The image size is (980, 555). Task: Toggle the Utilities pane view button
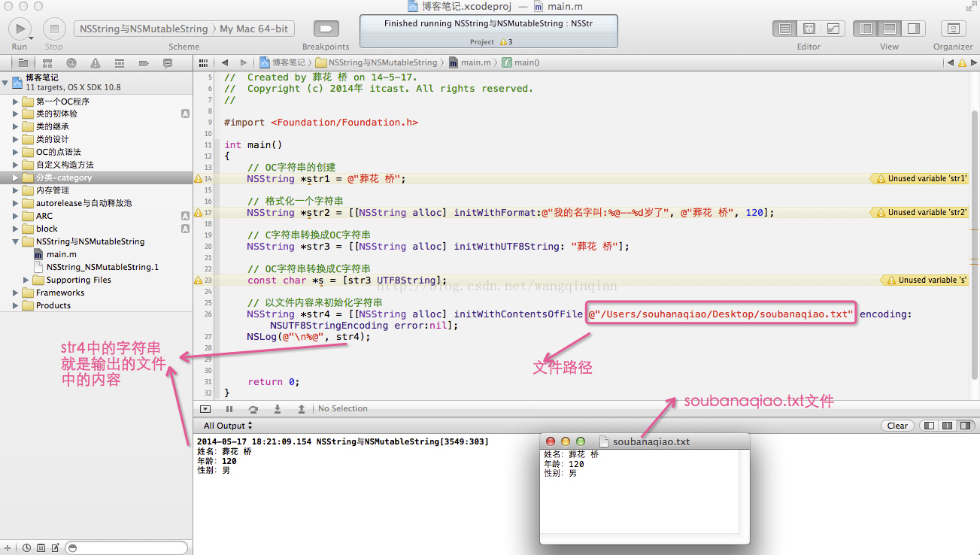tap(913, 29)
